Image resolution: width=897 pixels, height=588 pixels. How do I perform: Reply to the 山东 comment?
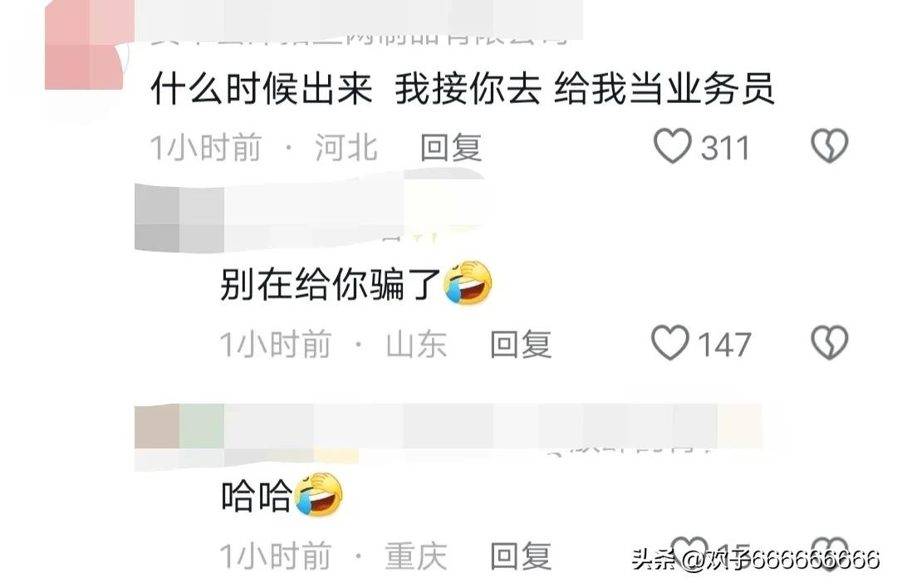coord(521,345)
